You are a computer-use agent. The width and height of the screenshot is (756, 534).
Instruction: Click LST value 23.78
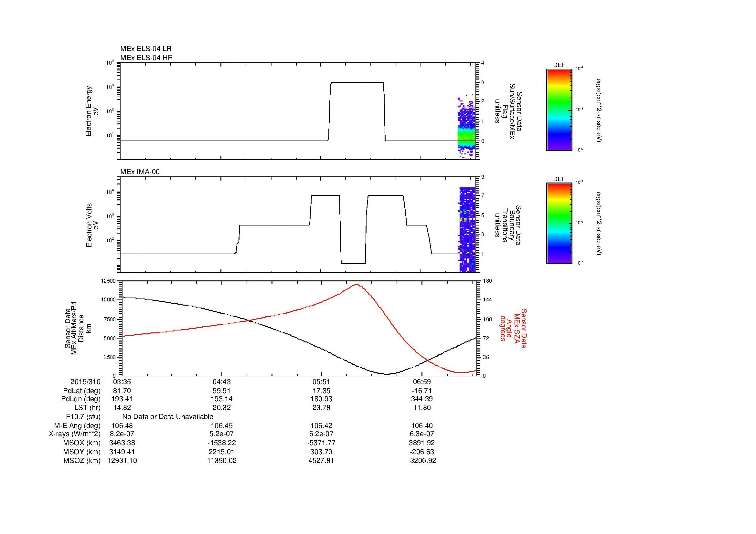(x=321, y=408)
